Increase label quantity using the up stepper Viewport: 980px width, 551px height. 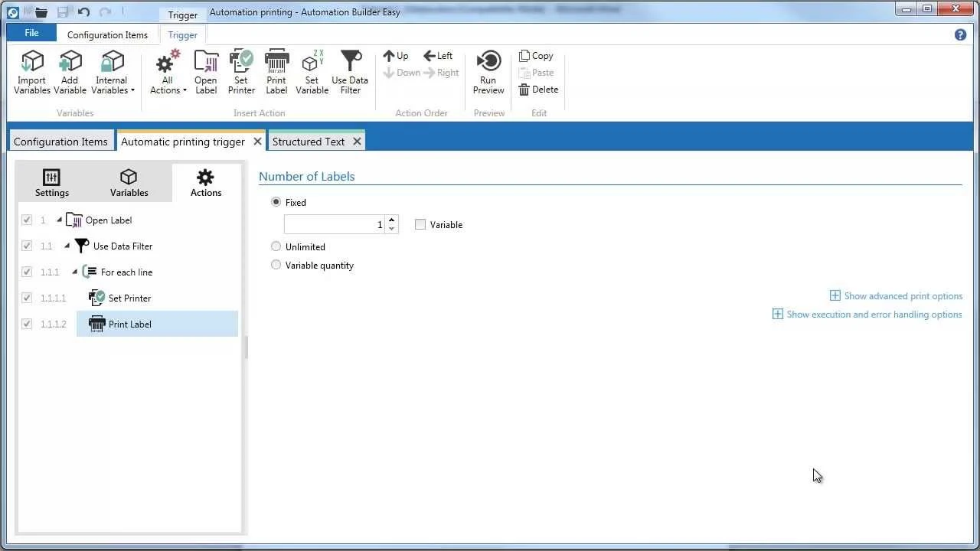tap(391, 220)
